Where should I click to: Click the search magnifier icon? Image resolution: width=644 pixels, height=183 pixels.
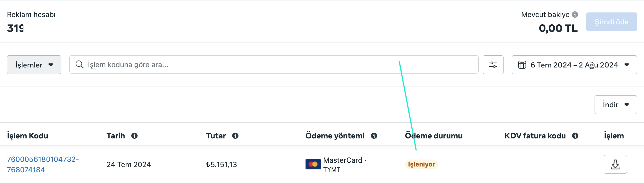(x=79, y=64)
